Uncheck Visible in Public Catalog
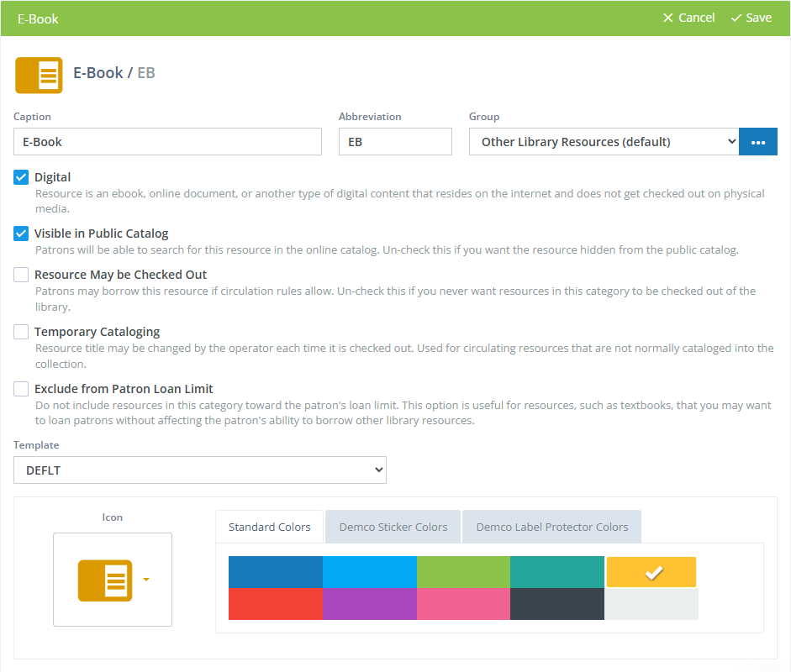The width and height of the screenshot is (791, 672). click(x=20, y=234)
